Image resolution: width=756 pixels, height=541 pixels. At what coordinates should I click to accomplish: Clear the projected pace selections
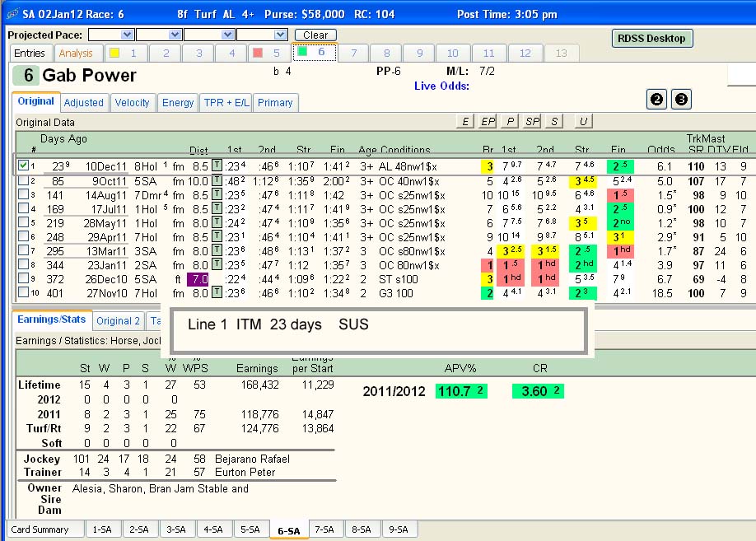tap(315, 35)
